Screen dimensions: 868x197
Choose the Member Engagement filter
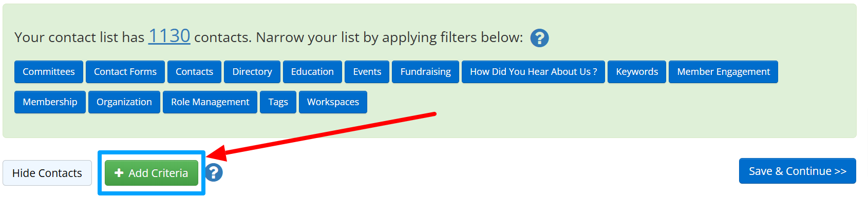[723, 72]
